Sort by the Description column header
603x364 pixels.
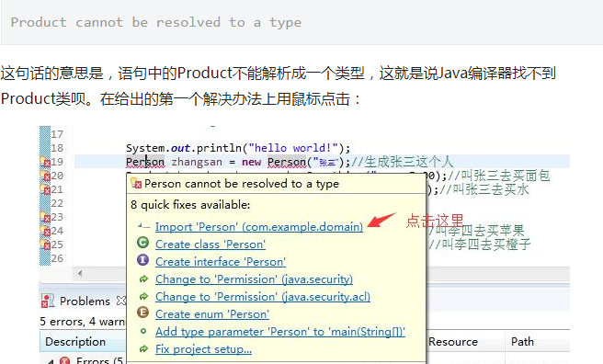click(x=75, y=342)
